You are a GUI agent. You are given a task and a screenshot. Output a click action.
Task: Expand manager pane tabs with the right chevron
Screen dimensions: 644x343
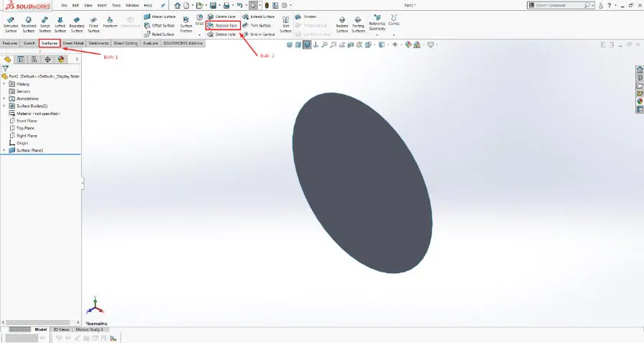pos(77,60)
